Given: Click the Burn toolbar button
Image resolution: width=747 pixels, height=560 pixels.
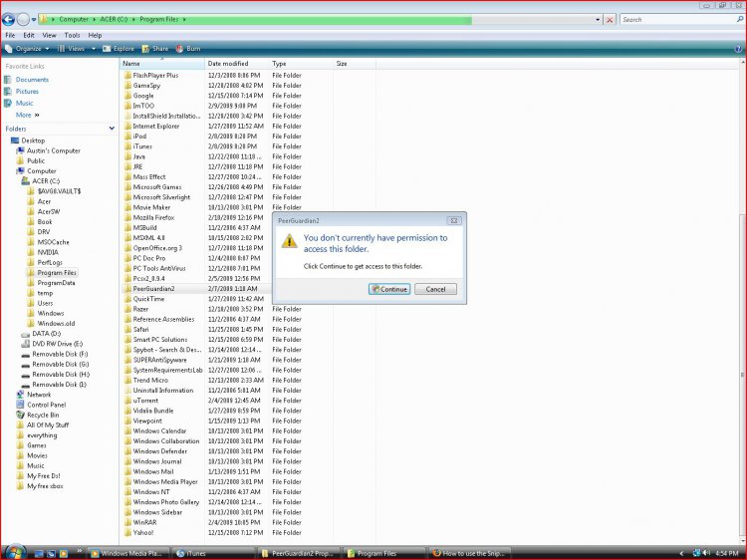Looking at the screenshot, I should (188, 49).
